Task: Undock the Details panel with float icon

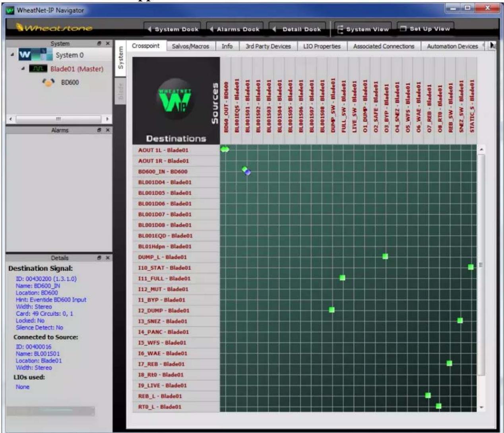Action: tap(99, 258)
